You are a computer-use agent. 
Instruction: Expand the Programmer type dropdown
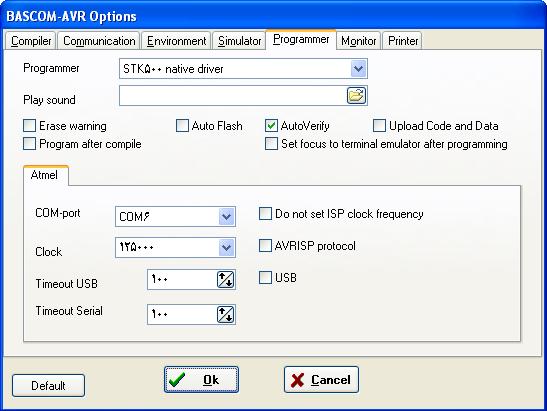358,69
